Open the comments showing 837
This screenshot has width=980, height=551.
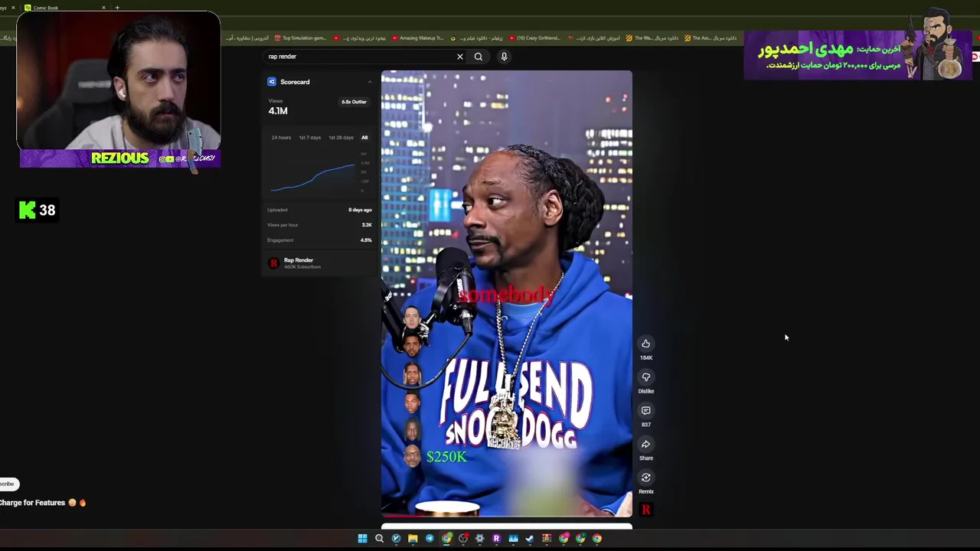point(646,411)
